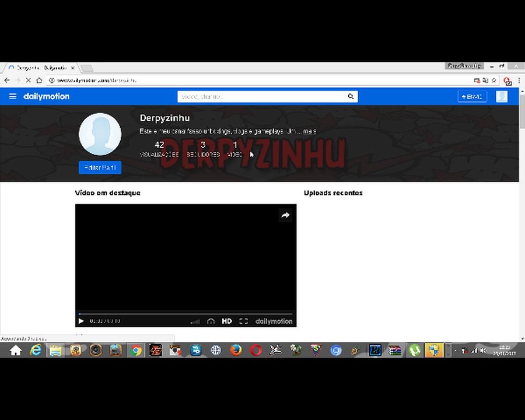The height and width of the screenshot is (420, 525).
Task: Click the upload button in the header
Action: 472,96
